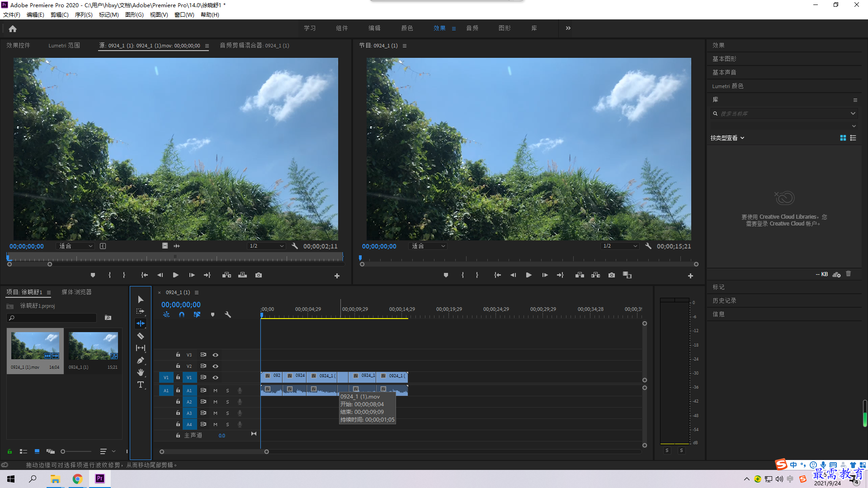Toggle V1 track output eye
Screen dimensions: 868x488
[x=216, y=377]
